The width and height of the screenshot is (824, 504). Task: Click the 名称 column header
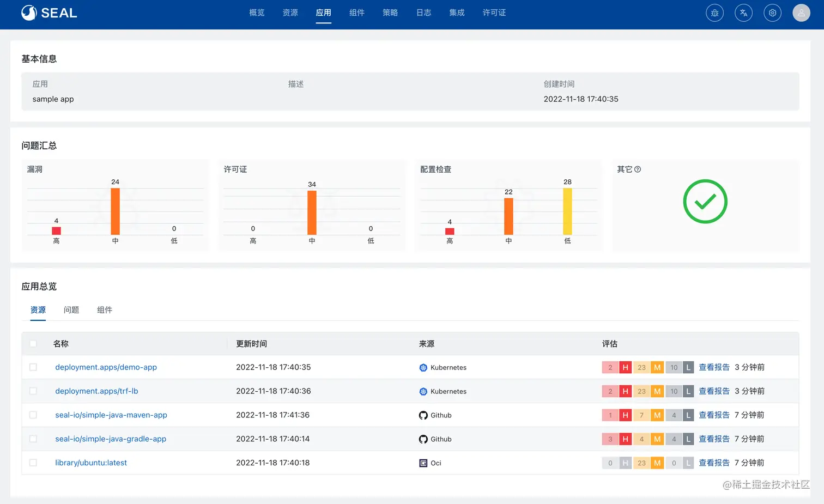(61, 344)
